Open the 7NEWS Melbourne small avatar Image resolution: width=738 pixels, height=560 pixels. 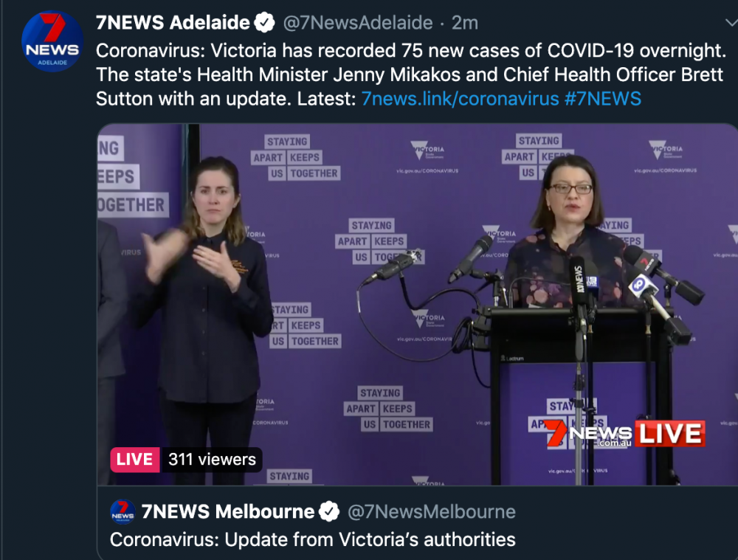123,511
